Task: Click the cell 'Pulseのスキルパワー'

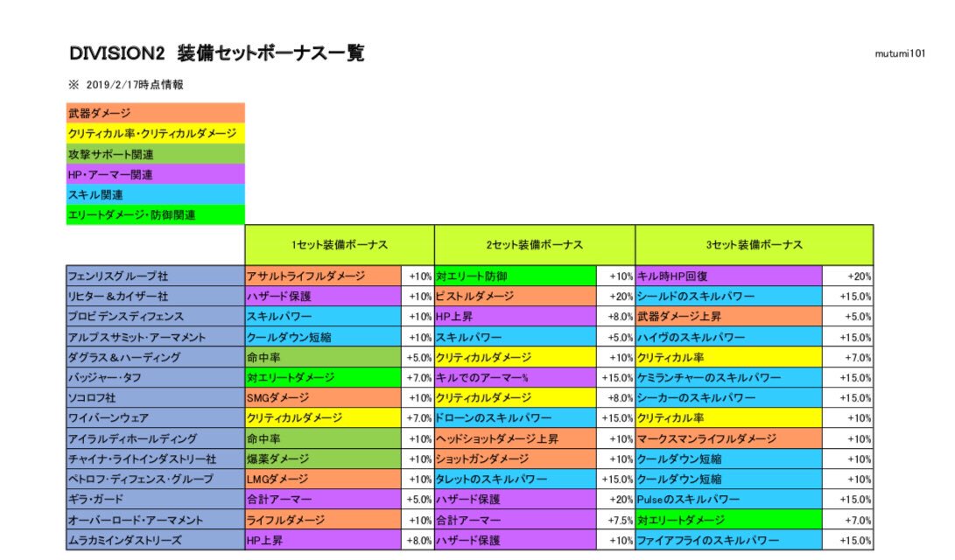Action: [x=729, y=499]
